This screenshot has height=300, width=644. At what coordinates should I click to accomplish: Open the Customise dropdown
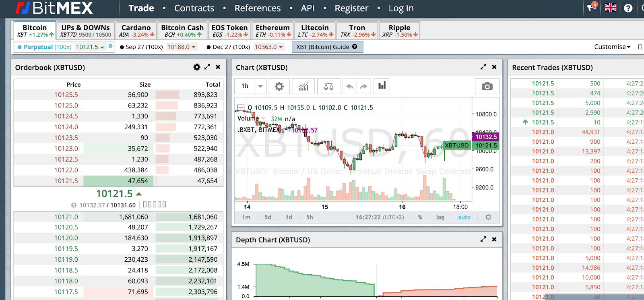(612, 47)
